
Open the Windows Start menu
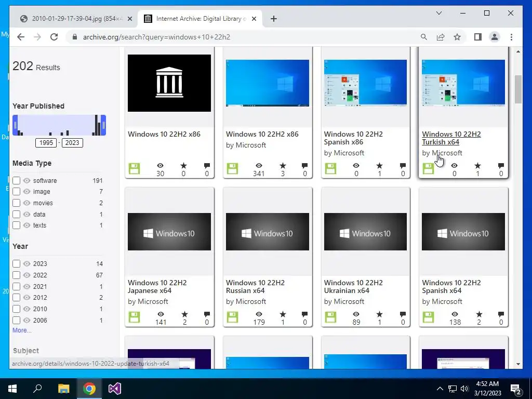click(12, 389)
